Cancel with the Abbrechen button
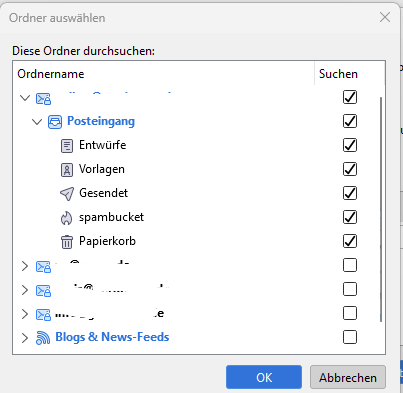 tap(348, 377)
